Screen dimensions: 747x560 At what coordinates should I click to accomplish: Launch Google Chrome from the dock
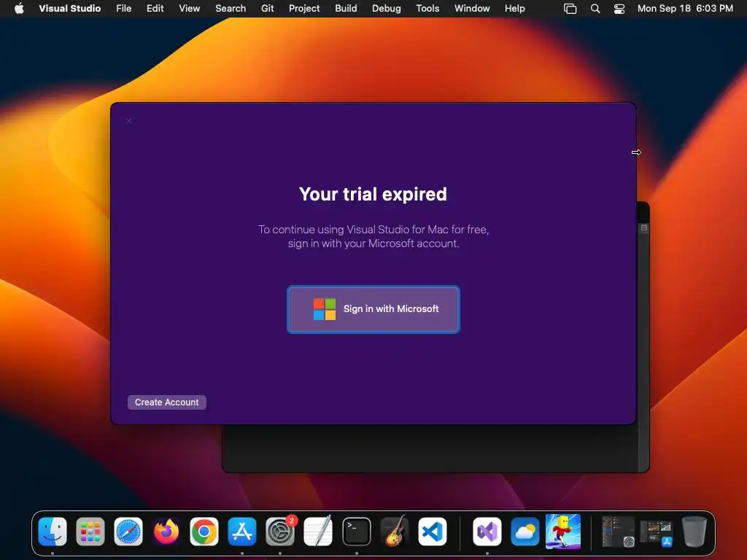(x=204, y=532)
